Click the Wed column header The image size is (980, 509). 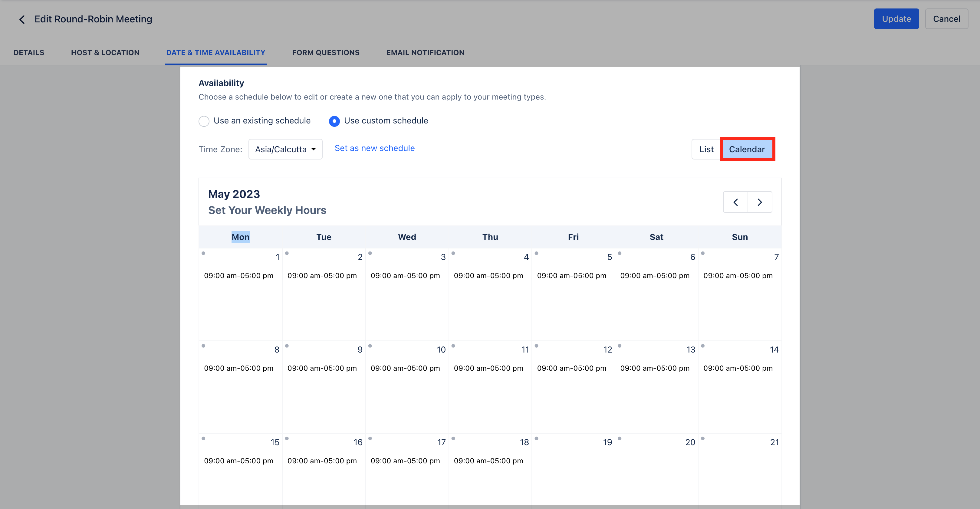click(407, 237)
